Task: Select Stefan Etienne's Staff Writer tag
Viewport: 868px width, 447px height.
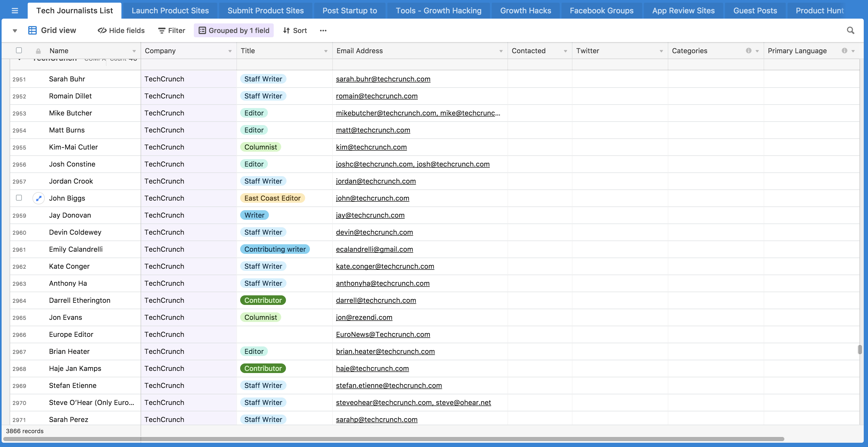Action: coord(263,386)
